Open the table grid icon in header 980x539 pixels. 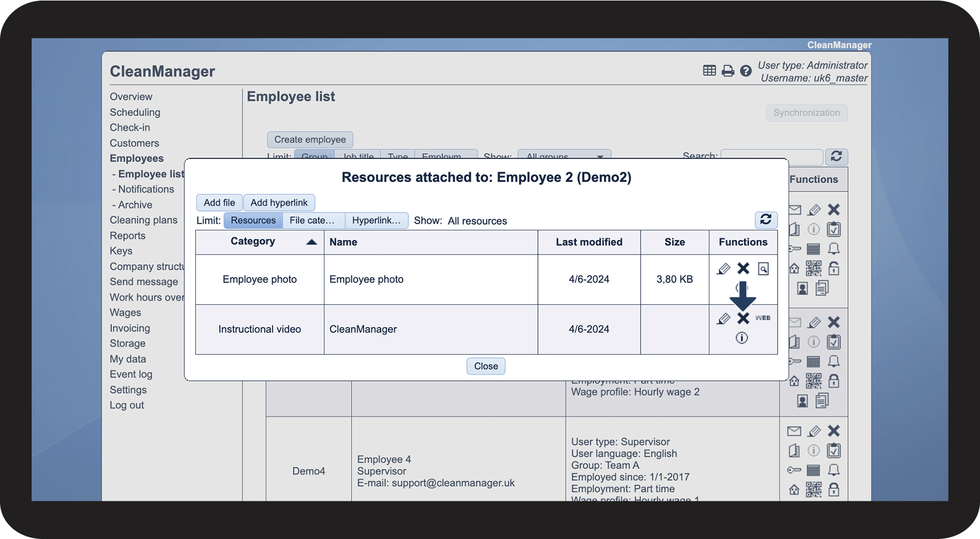pyautogui.click(x=709, y=70)
